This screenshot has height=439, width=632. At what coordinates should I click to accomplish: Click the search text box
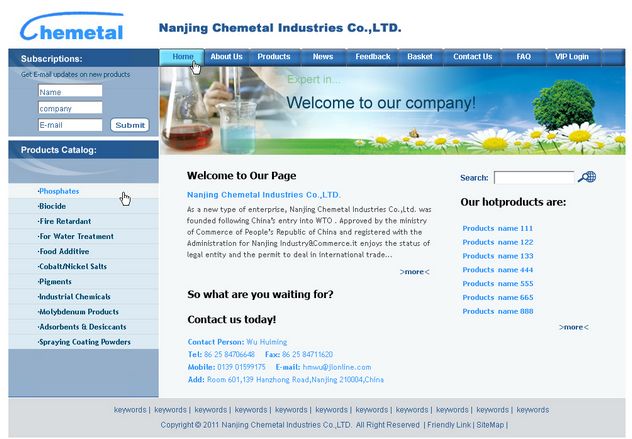tap(534, 178)
